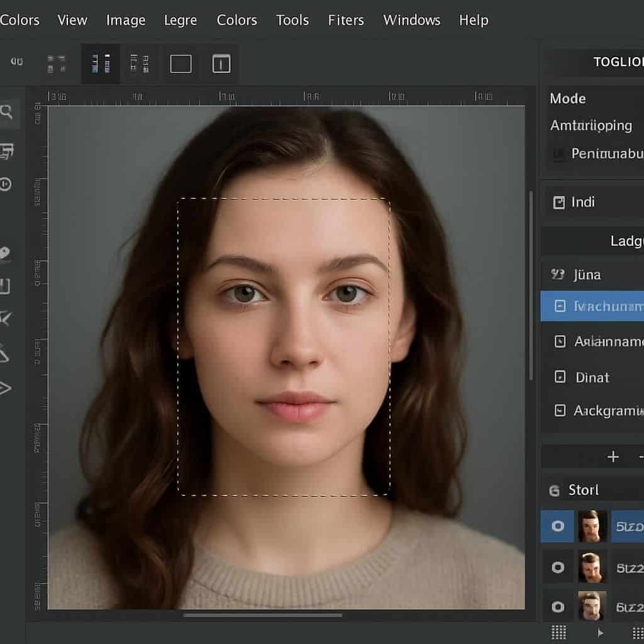Click the face thumbnail in the 6lz2 row

click(592, 606)
